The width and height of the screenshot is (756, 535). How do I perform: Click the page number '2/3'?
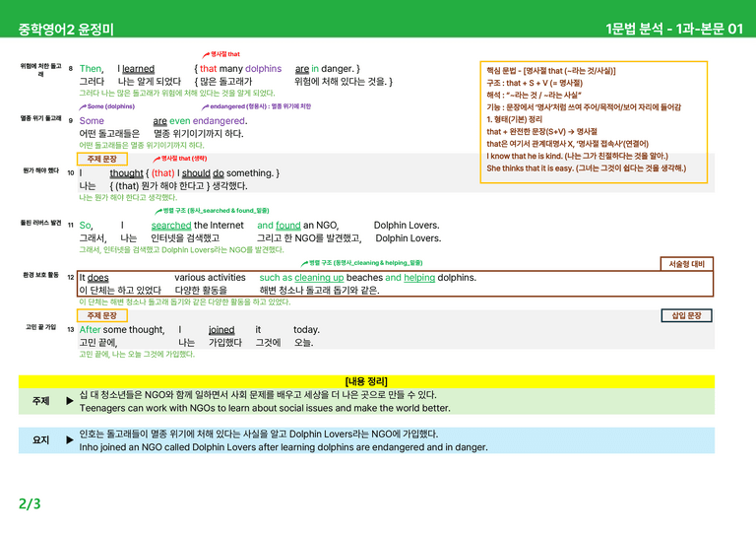30,503
